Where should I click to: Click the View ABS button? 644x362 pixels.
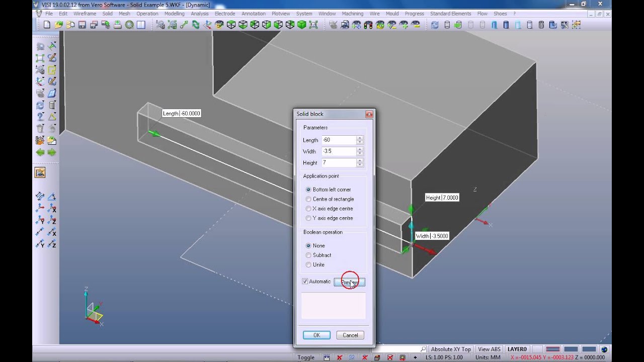[489, 349]
